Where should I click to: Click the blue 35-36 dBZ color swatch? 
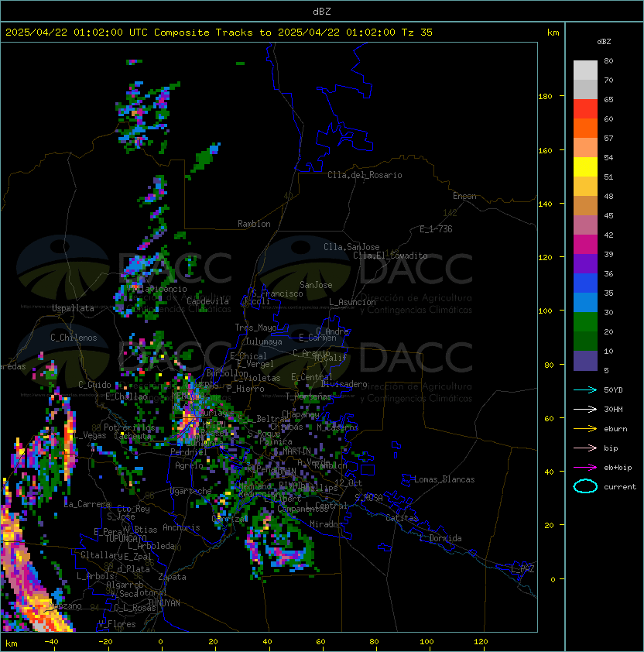tap(585, 283)
